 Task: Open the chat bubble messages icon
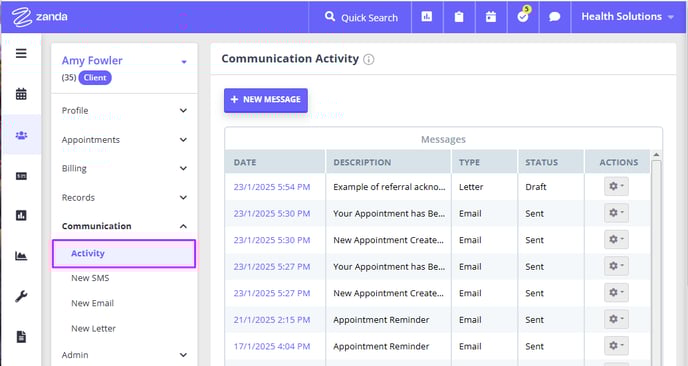tap(555, 17)
